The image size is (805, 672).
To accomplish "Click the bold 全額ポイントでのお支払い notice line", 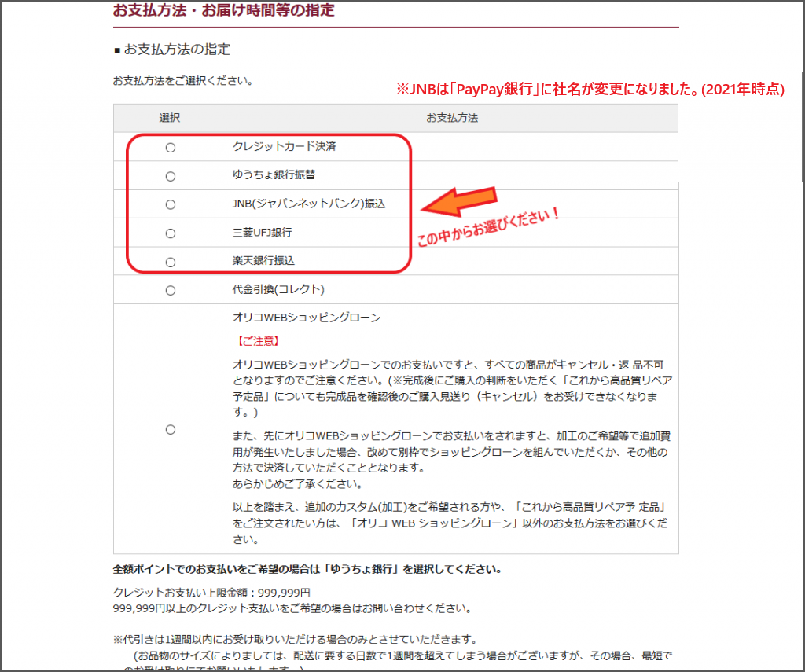I will click(x=307, y=569).
